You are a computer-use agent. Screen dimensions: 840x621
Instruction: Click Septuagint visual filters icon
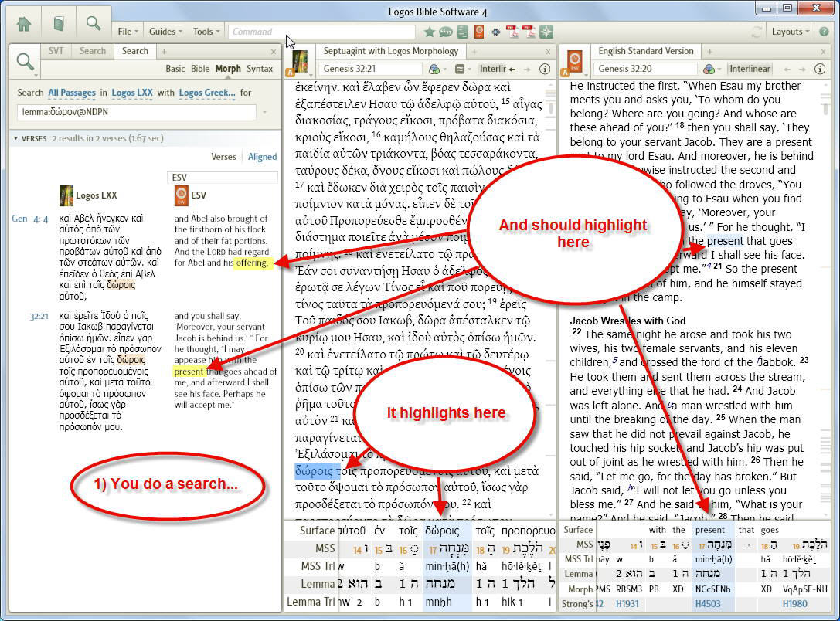click(x=434, y=69)
